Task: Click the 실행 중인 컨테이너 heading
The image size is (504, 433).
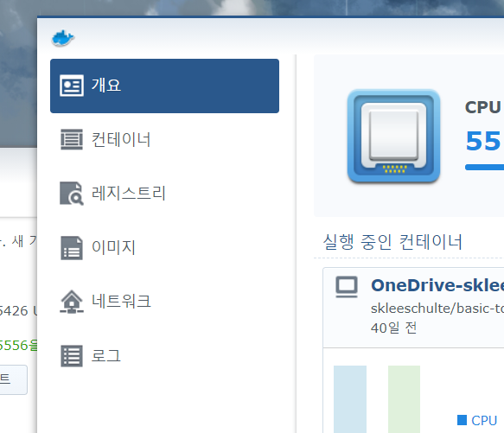Action: click(x=392, y=242)
